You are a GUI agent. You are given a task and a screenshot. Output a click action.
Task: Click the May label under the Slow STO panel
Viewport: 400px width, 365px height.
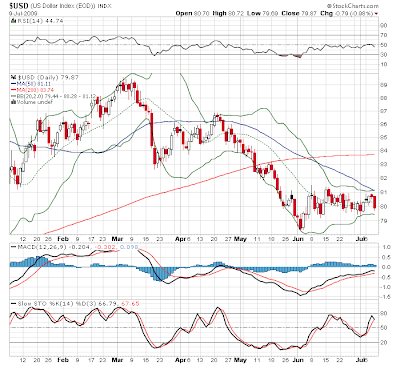[240, 360]
